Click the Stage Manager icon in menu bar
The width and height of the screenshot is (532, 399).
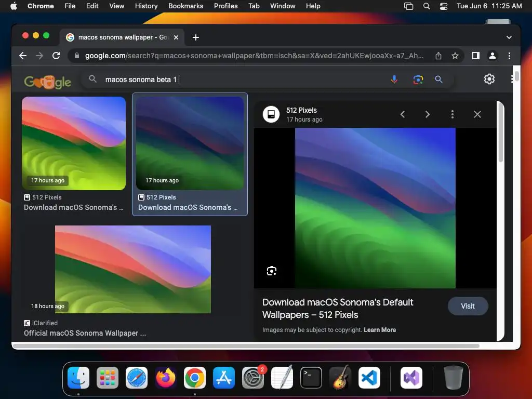tap(408, 6)
